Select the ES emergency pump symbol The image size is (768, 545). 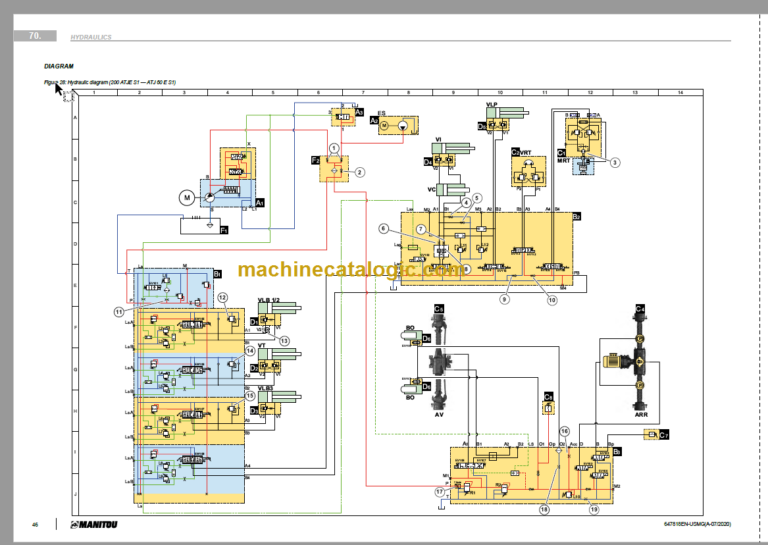pos(399,126)
